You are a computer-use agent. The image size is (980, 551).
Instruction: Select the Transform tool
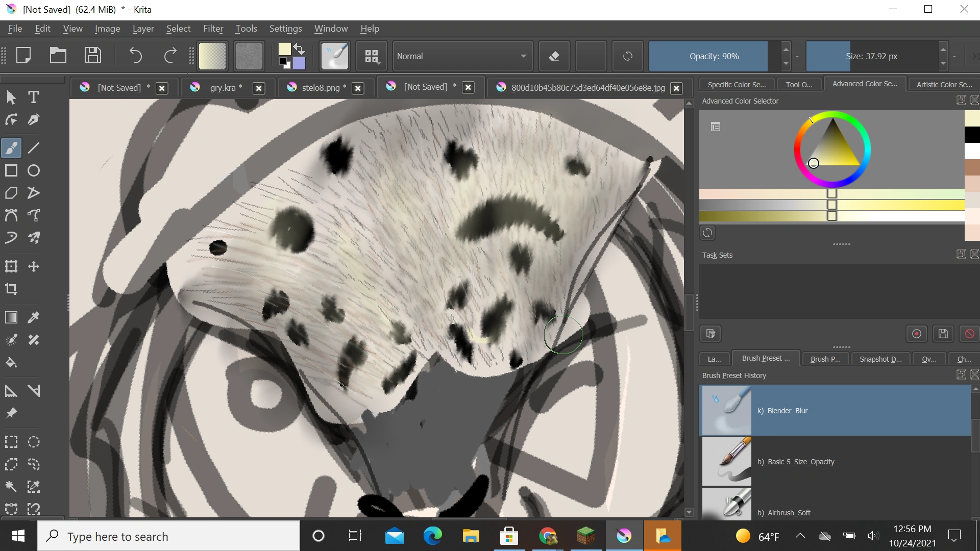pos(11,266)
